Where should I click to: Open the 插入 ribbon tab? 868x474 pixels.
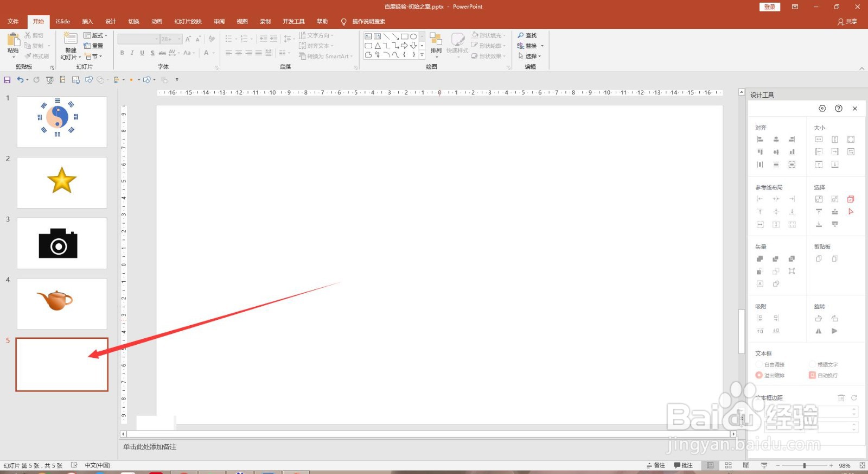pos(87,22)
